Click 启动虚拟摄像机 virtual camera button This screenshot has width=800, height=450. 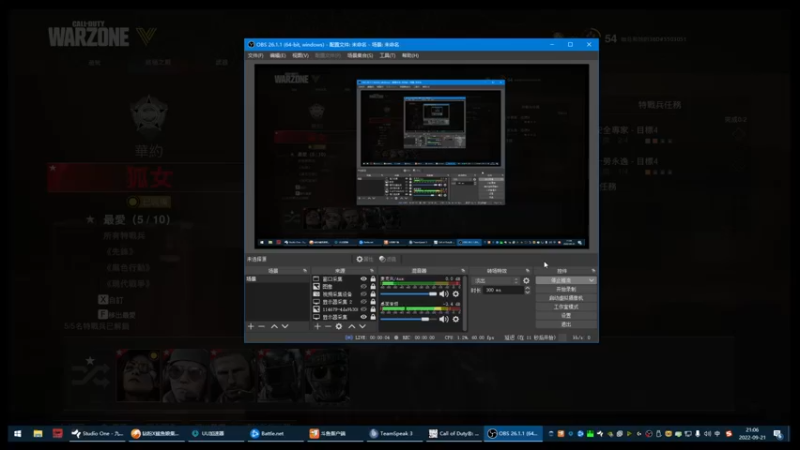pyautogui.click(x=566, y=298)
